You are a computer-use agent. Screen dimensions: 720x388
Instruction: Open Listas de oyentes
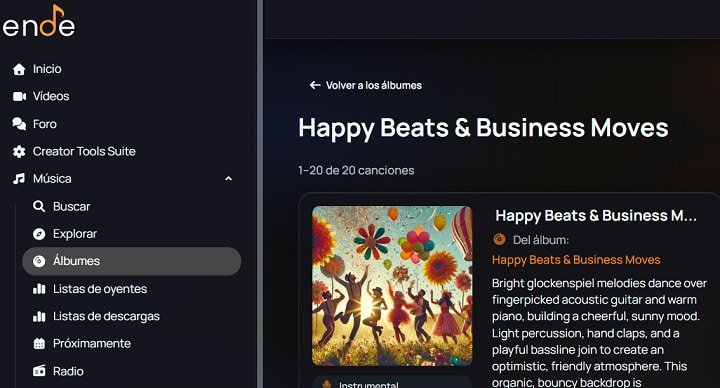[x=100, y=288]
